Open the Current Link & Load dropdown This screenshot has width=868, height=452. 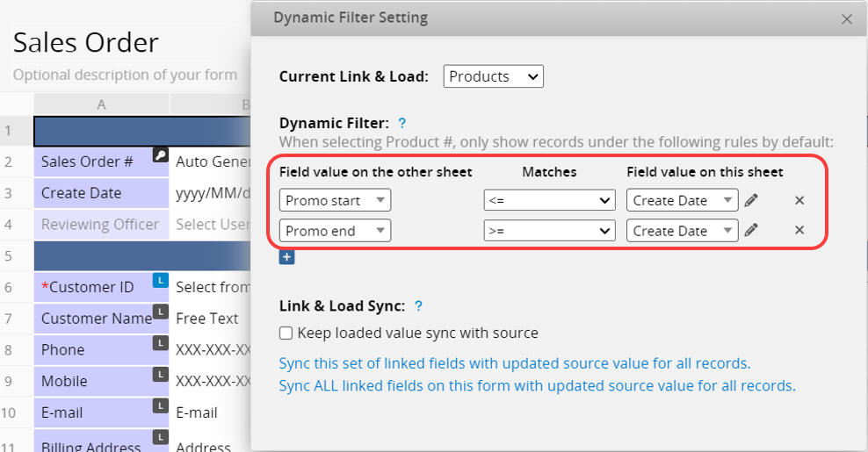pyautogui.click(x=493, y=76)
